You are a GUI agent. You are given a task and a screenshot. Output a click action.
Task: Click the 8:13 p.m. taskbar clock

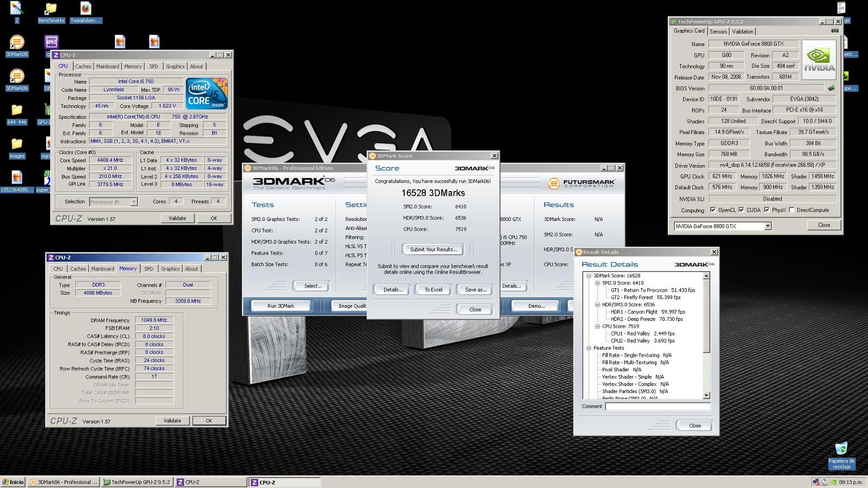coord(851,482)
